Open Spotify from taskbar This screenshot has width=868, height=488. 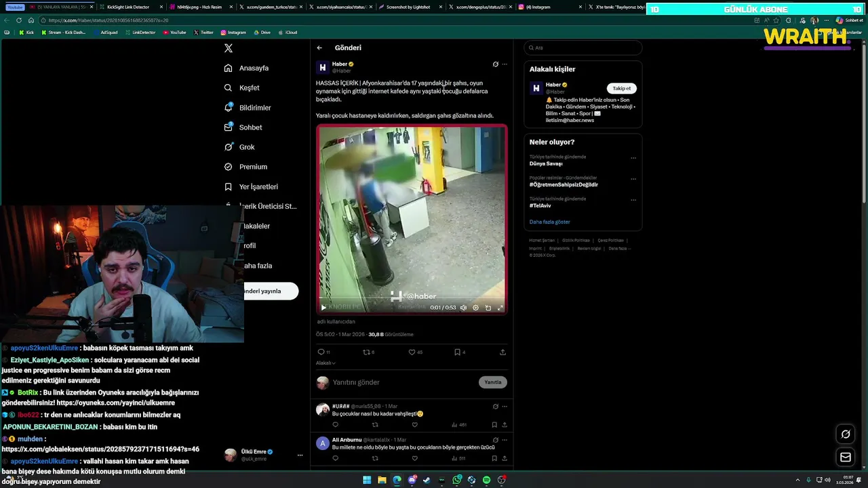pyautogui.click(x=486, y=480)
